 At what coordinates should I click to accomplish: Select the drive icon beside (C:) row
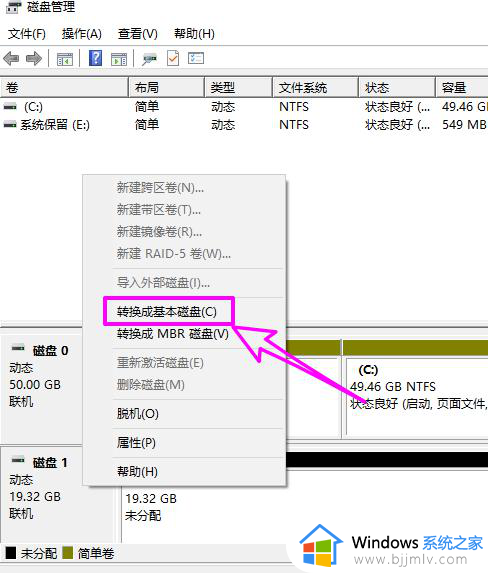pos(10,107)
